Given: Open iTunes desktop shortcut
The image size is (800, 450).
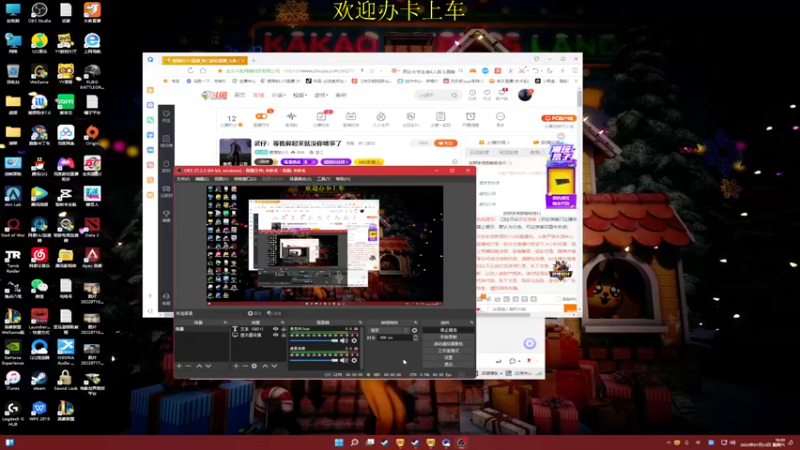Looking at the screenshot, I should tap(13, 380).
